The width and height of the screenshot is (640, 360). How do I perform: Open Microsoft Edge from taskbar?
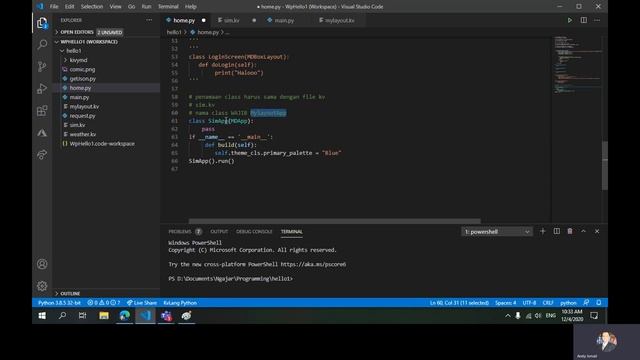124,316
